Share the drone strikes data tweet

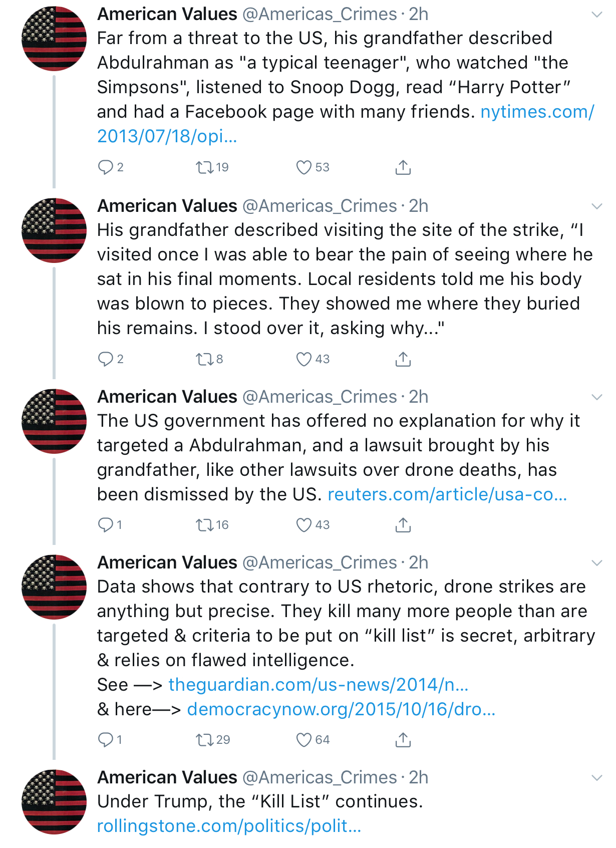click(x=403, y=740)
